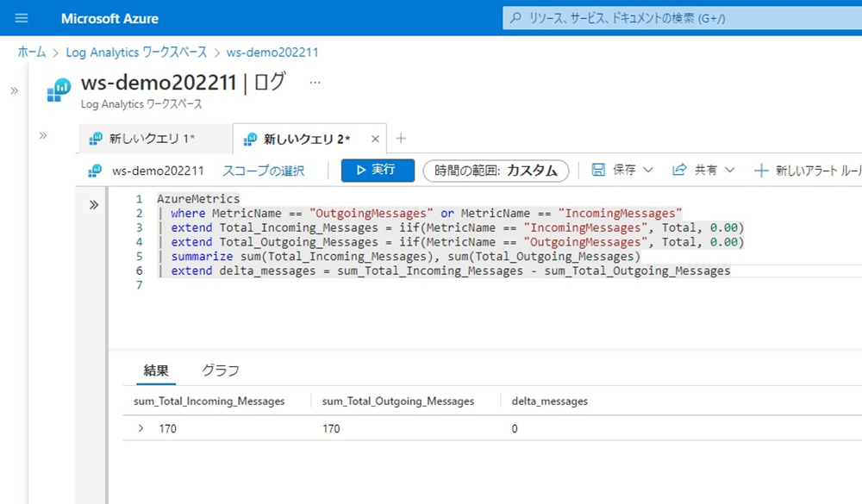Switch to 新しいクエリ 1 tab

click(x=155, y=139)
